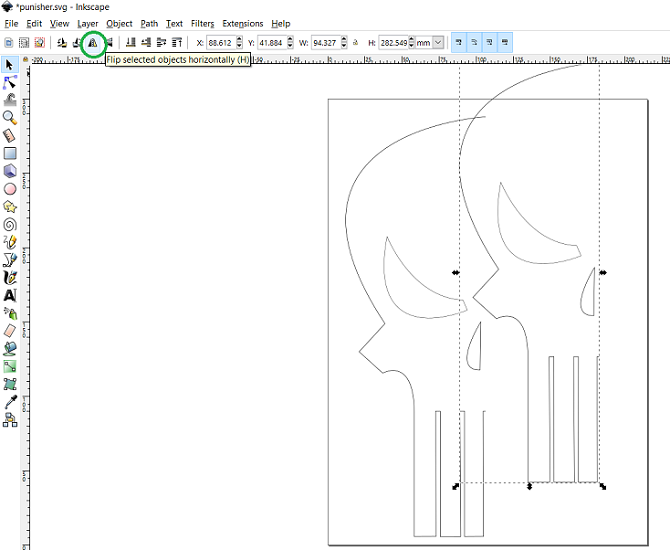This screenshot has width=670, height=550.
Task: Click the X coordinate field 88.612
Action: (x=221, y=43)
